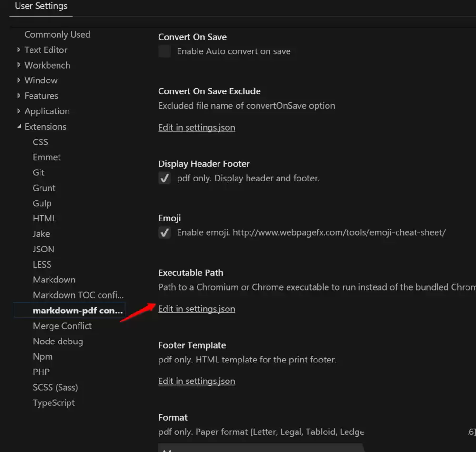
Task: Open Edit in settings.json for Convert On Save Exclude
Action: (x=197, y=127)
